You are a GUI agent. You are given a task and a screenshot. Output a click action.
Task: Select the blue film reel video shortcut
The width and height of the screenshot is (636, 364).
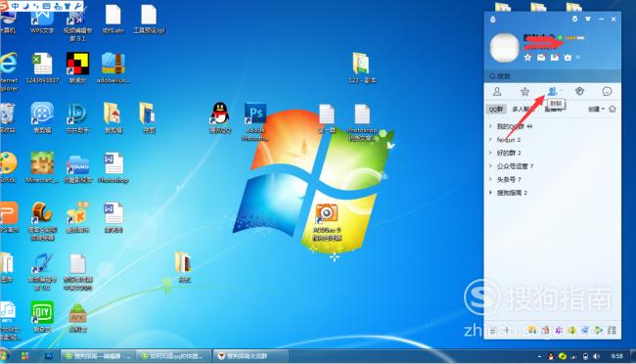click(42, 117)
